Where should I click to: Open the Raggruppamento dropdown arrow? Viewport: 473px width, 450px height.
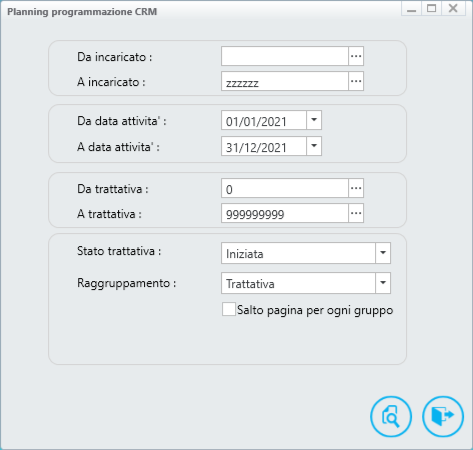(x=383, y=283)
